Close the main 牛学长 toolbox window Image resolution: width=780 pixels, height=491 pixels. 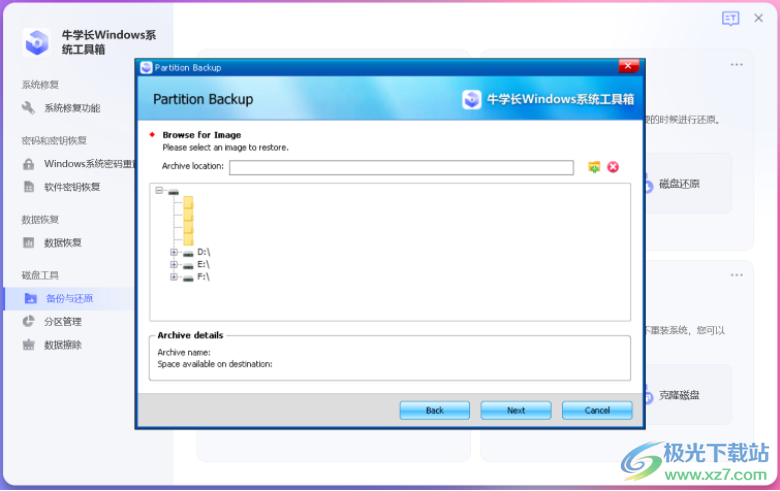(758, 18)
